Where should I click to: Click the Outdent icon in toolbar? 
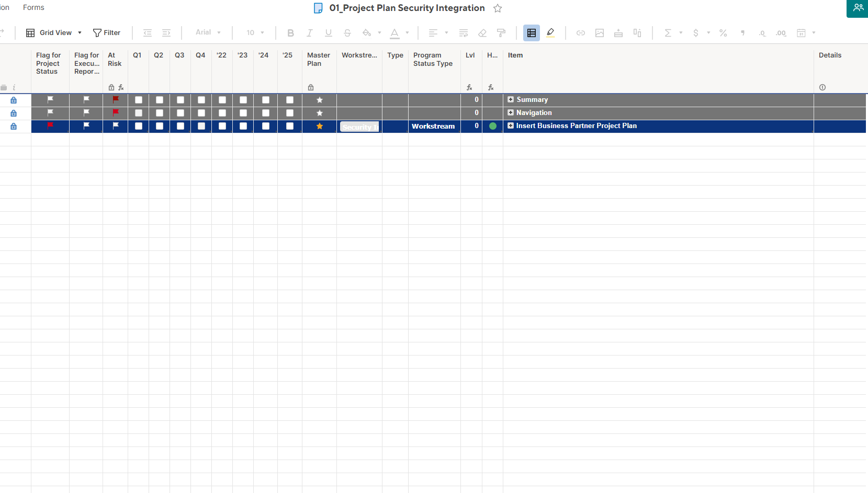pos(148,33)
